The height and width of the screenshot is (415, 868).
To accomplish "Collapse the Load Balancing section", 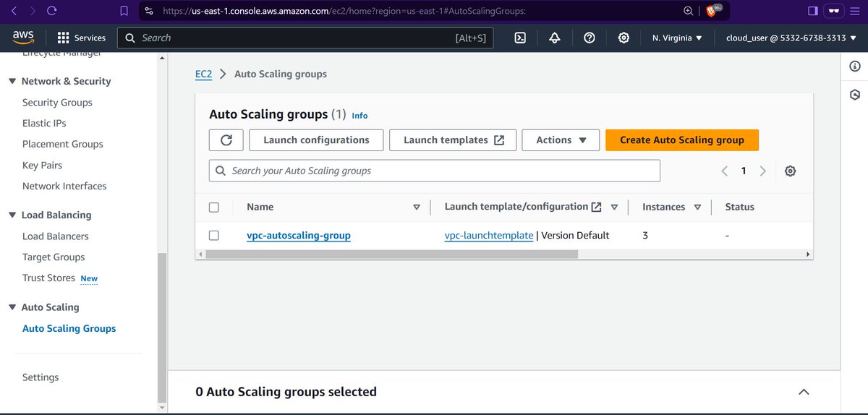I will click(x=12, y=215).
